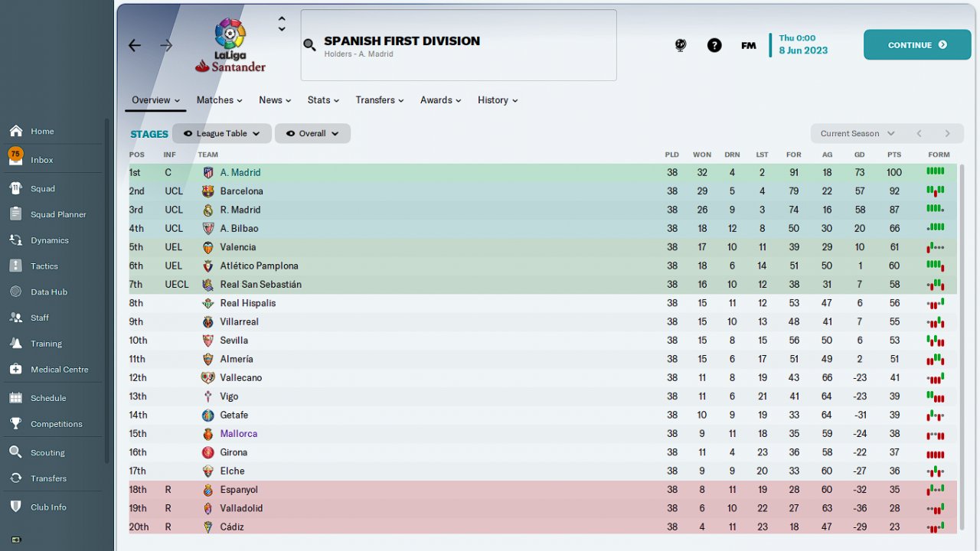Open the Transfers tab dropdown
Image resolution: width=980 pixels, height=551 pixels.
[380, 100]
